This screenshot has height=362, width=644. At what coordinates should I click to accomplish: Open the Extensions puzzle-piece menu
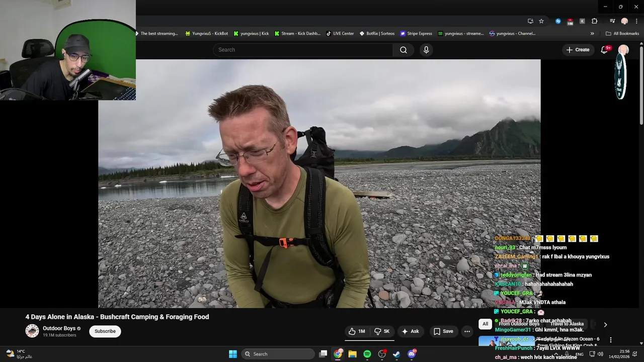[x=595, y=21]
